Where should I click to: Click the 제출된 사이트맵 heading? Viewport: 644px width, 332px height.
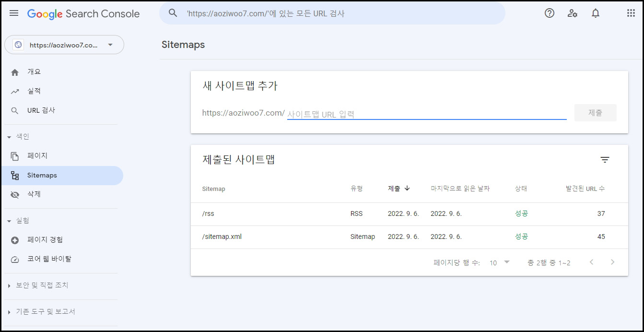239,160
